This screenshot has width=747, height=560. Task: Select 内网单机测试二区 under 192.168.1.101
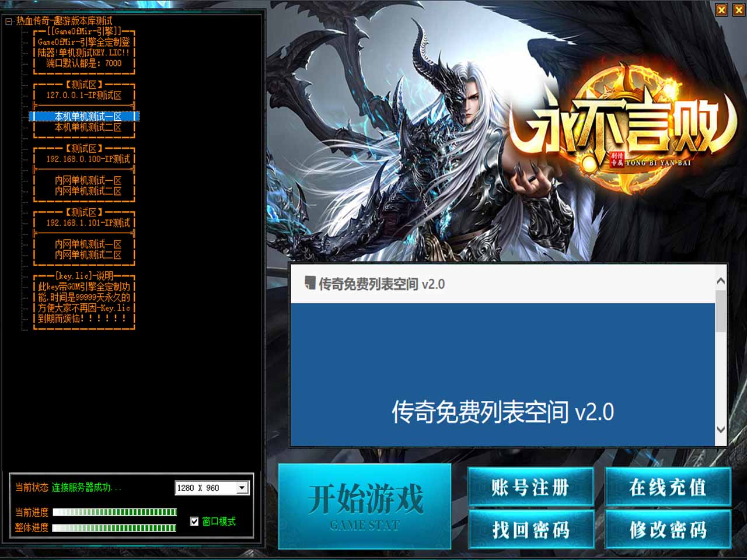click(88, 255)
